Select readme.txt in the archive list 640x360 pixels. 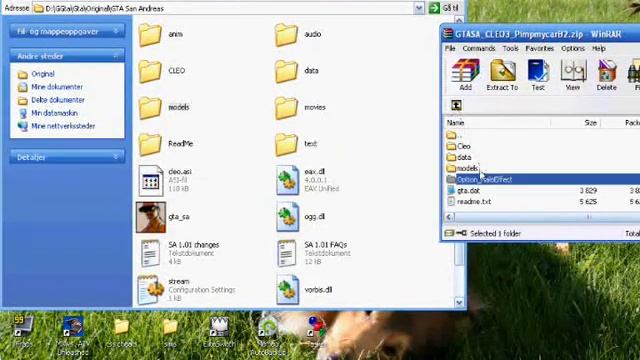[x=469, y=201]
